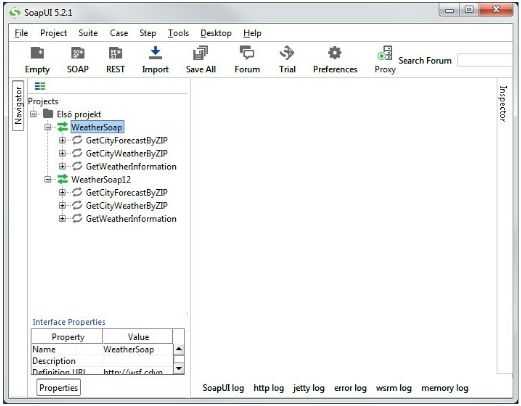The height and width of the screenshot is (406, 521).
Task: Click in the Search Forum field
Action: 485,60
